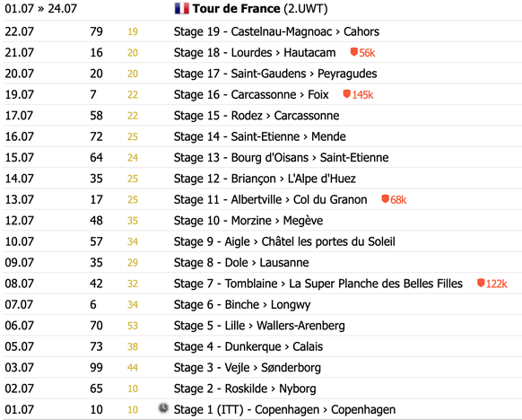Image resolution: width=522 pixels, height=420 pixels.
Task: Click the ITT clock icon on Stage 1
Action: (x=163, y=408)
